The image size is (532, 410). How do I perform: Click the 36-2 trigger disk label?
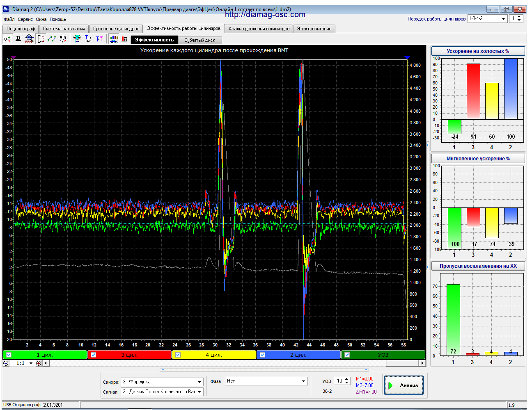point(327,391)
